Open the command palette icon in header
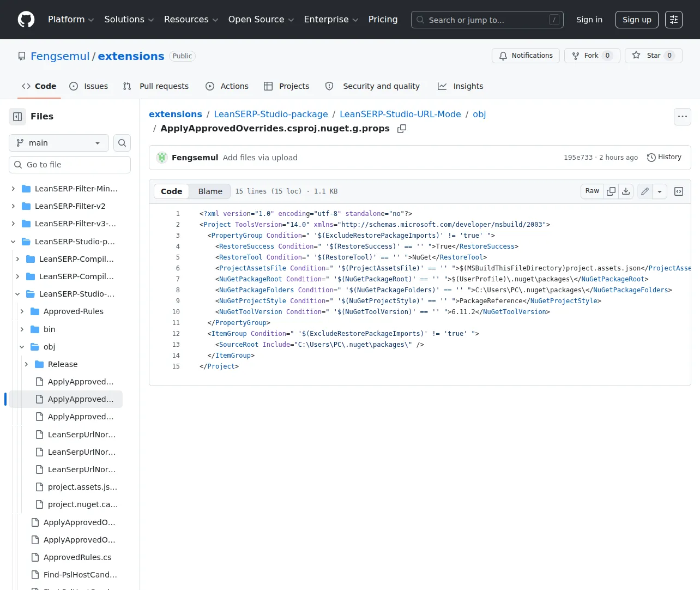Viewport: 700px width, 590px height. point(674,20)
